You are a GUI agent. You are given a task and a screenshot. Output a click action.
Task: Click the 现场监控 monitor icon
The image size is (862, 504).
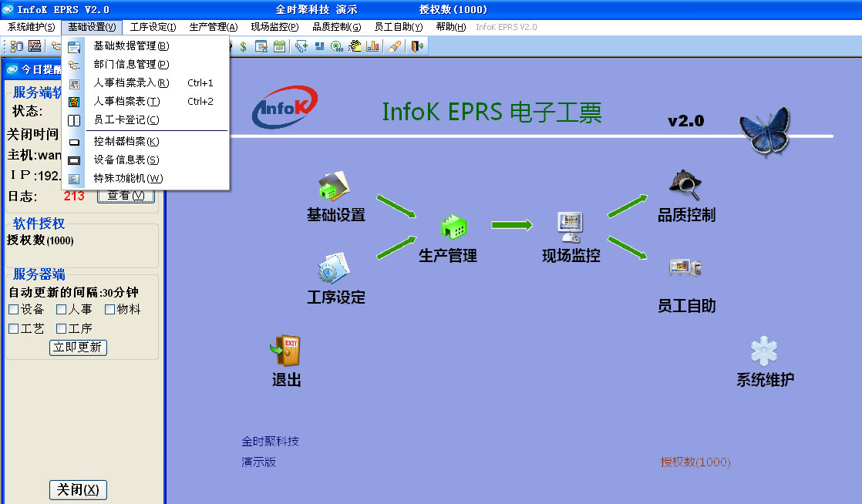[571, 225]
